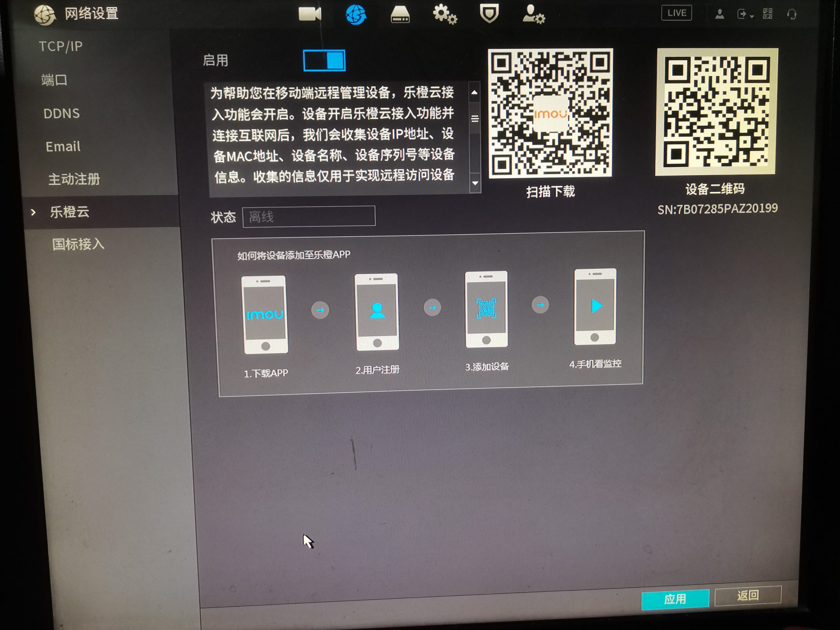Select TCP/IP in sidebar
The height and width of the screenshot is (630, 840).
[x=61, y=46]
